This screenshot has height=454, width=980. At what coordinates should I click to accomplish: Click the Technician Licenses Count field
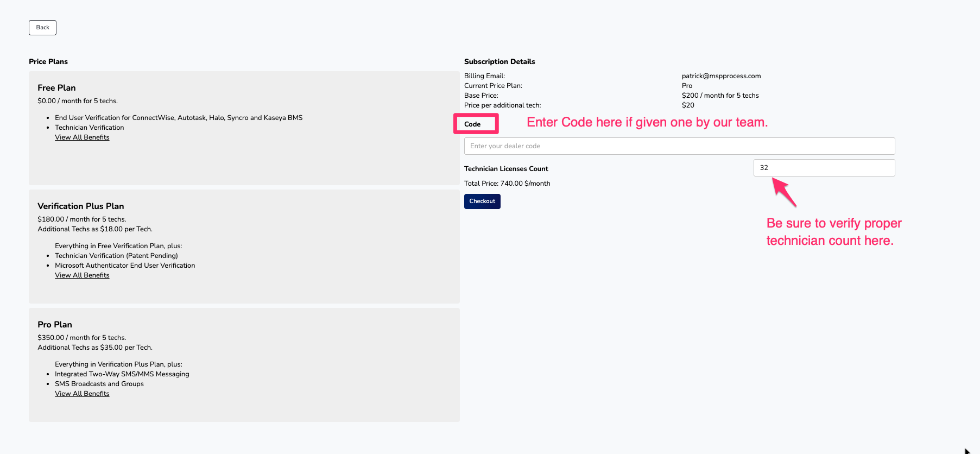(x=824, y=168)
